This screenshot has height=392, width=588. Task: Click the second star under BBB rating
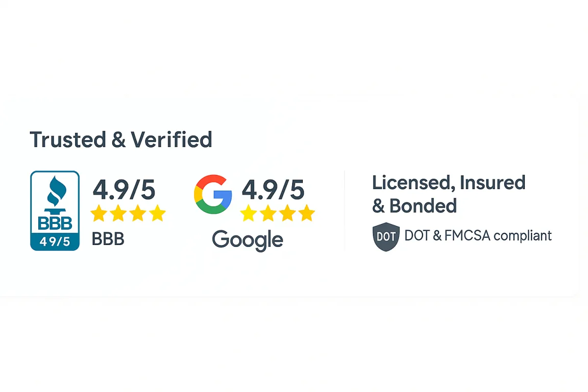click(119, 214)
